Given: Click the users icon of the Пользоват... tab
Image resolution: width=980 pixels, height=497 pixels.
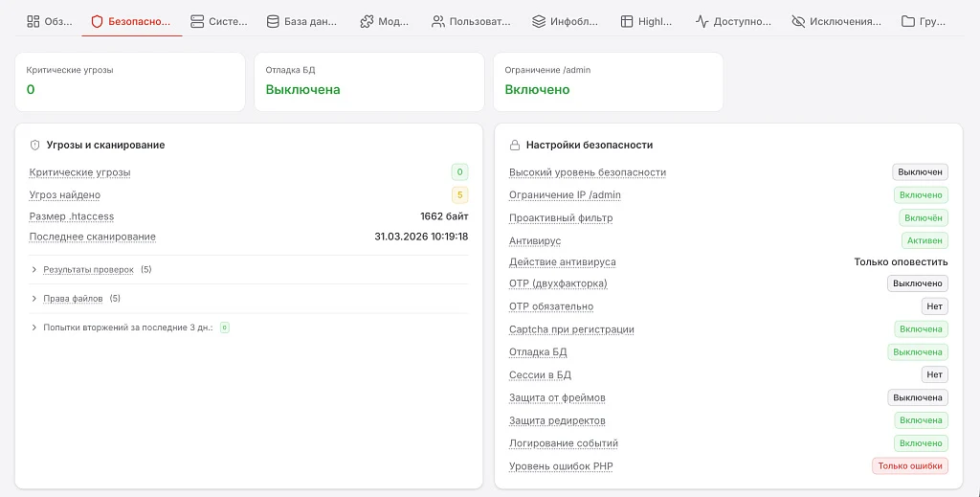Looking at the screenshot, I should pos(438,21).
